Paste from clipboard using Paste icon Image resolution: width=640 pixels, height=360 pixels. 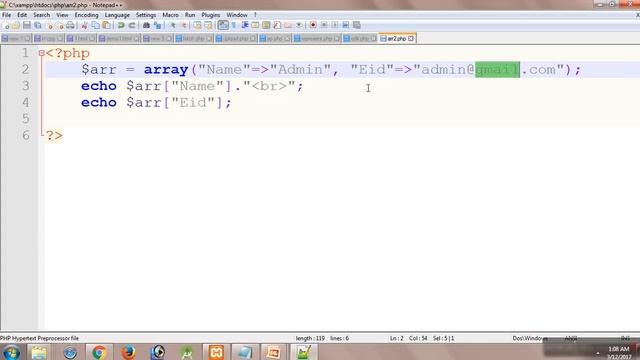pyautogui.click(x=107, y=25)
